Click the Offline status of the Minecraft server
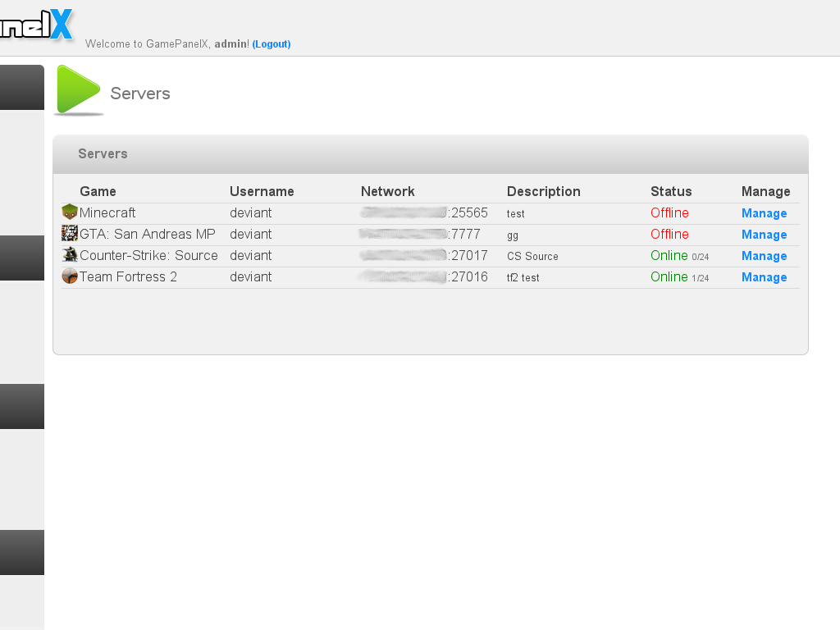Viewport: 840px width, 630px height. click(x=669, y=213)
